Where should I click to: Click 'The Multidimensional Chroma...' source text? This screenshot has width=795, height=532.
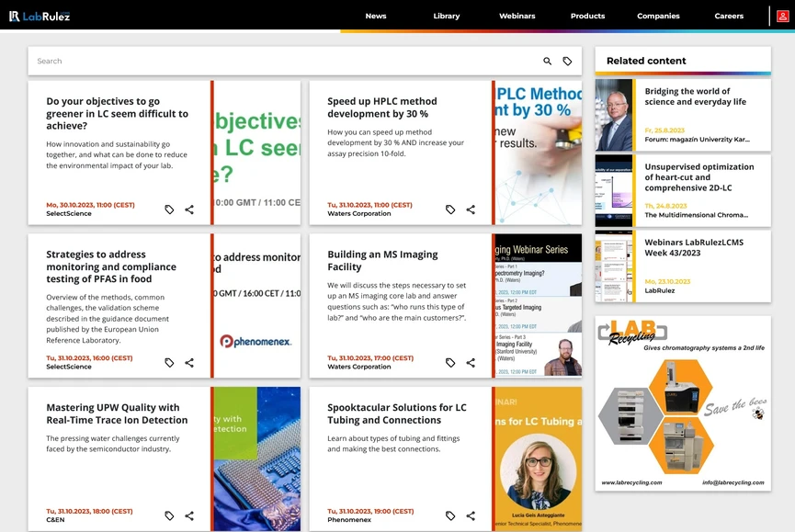pyautogui.click(x=696, y=215)
